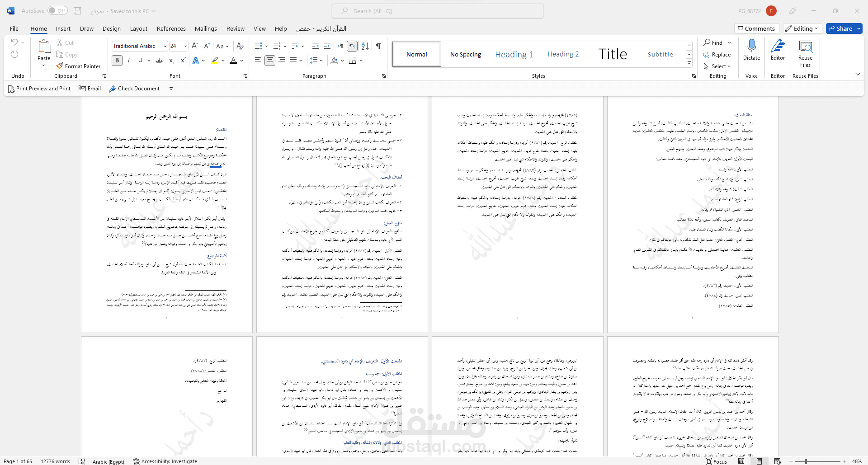Click the Dictate microphone icon

coord(751,46)
